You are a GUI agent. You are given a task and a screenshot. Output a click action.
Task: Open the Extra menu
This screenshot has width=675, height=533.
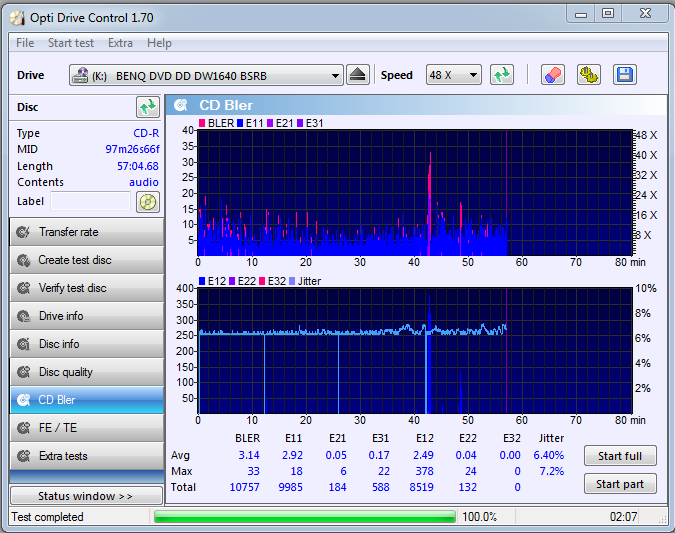120,43
